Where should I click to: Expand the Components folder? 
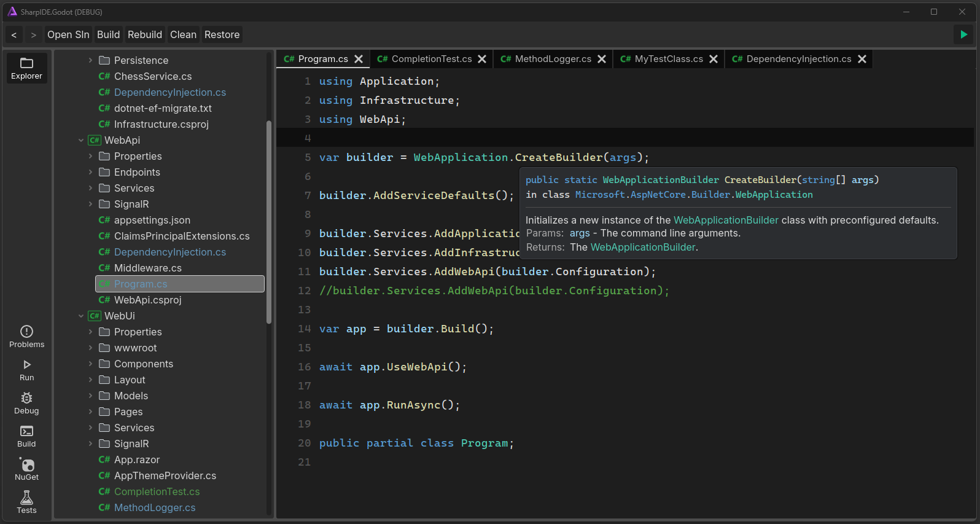pyautogui.click(x=90, y=364)
